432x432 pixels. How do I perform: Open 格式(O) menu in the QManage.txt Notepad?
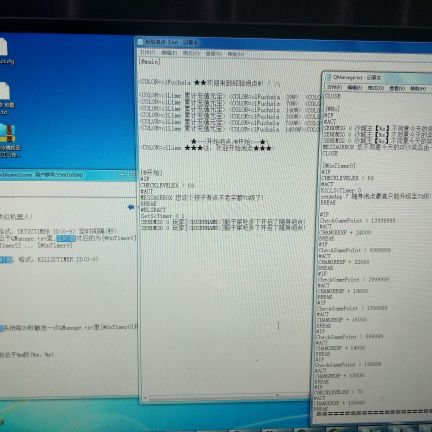(376, 88)
